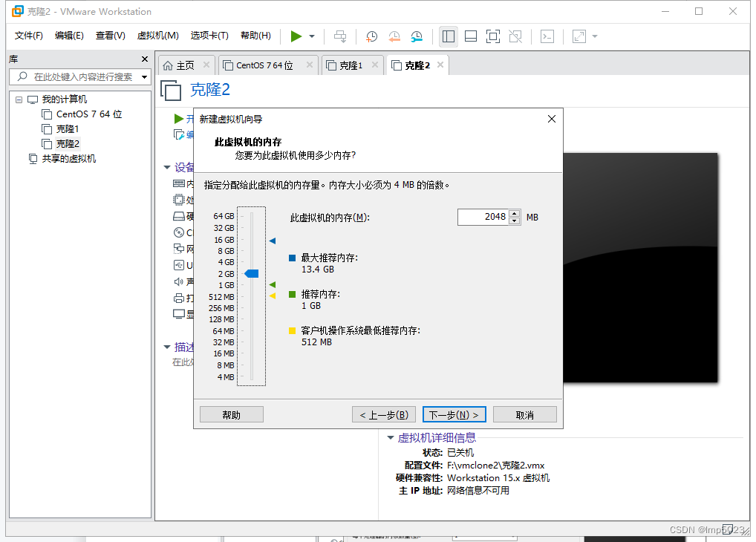Screen dimensions: 756x542
Task: Click the green recommended memory marker
Action: click(273, 285)
